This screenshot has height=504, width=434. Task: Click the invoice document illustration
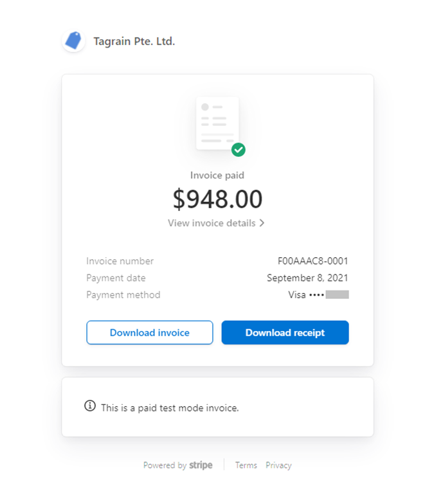[x=217, y=123]
